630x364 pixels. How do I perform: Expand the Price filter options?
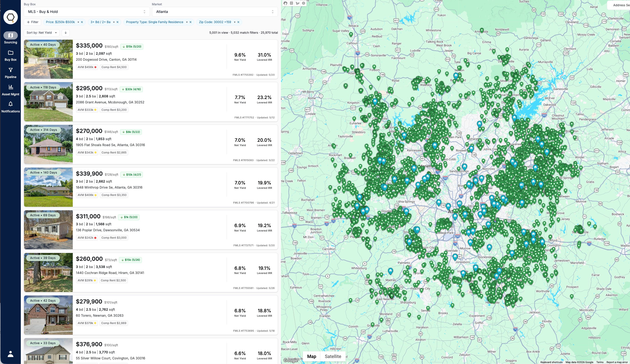pos(78,22)
